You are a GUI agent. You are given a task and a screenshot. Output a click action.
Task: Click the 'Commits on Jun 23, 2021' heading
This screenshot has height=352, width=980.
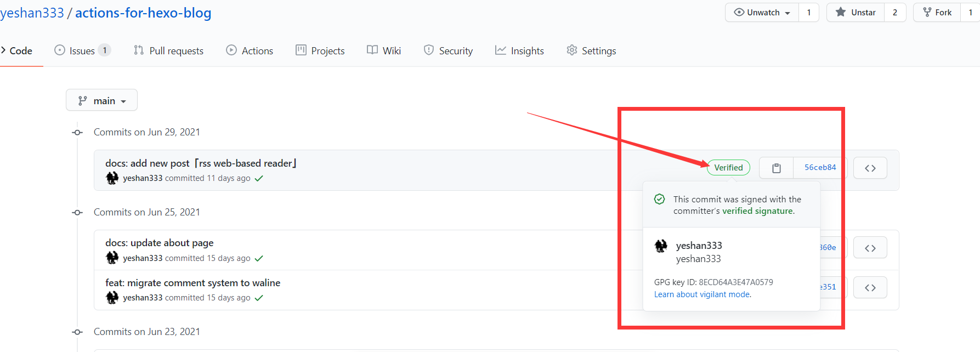pyautogui.click(x=147, y=332)
